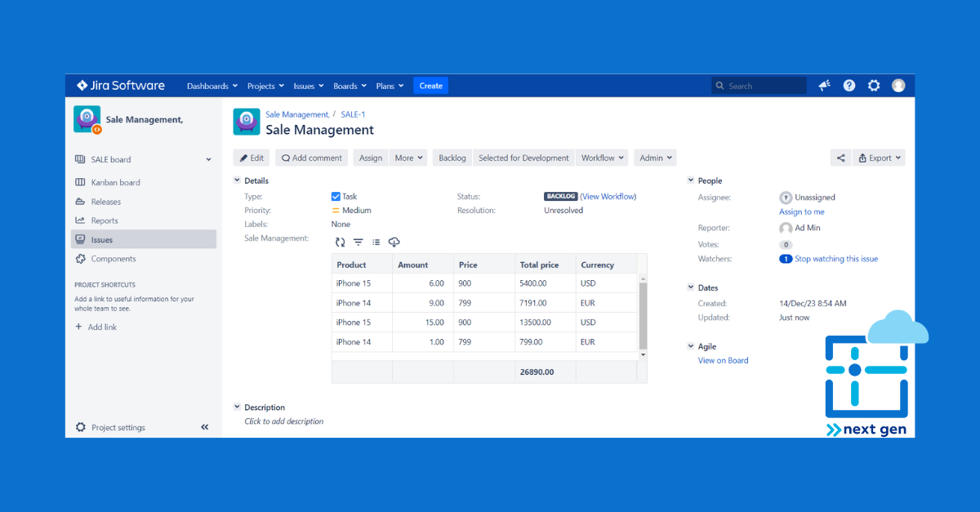This screenshot has height=512, width=980.
Task: Click the Create button
Action: pyautogui.click(x=430, y=86)
